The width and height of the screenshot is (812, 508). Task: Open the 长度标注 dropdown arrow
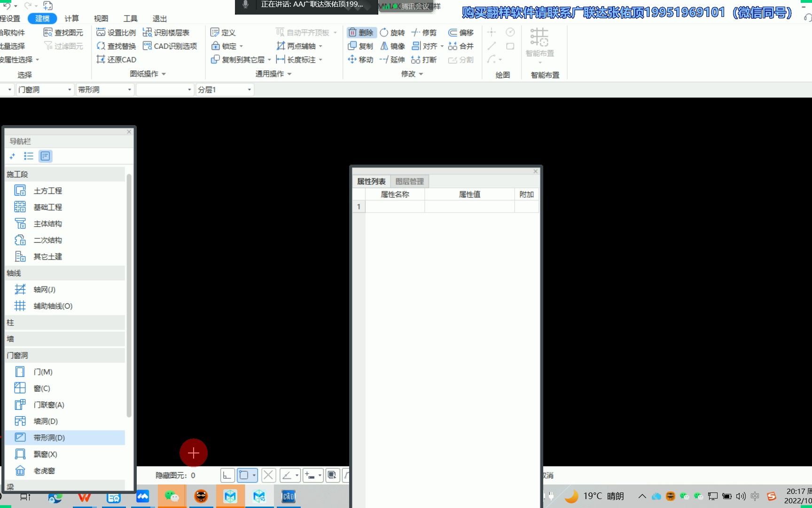[320, 59]
